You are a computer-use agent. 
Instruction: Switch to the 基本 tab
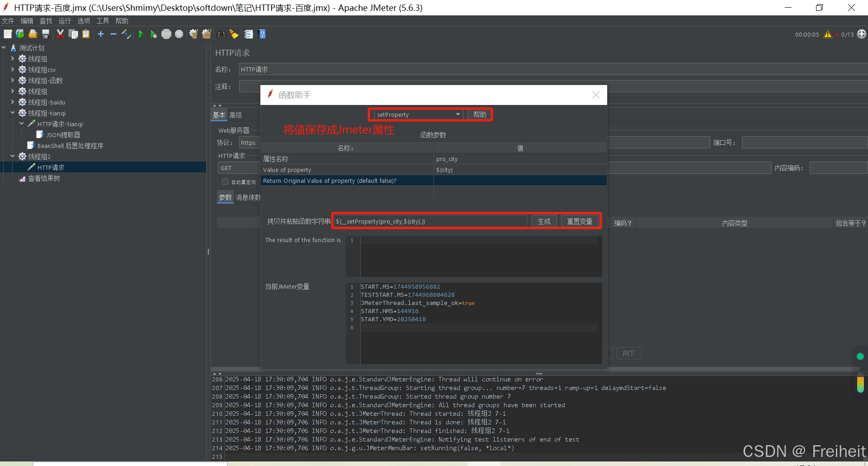pos(219,115)
